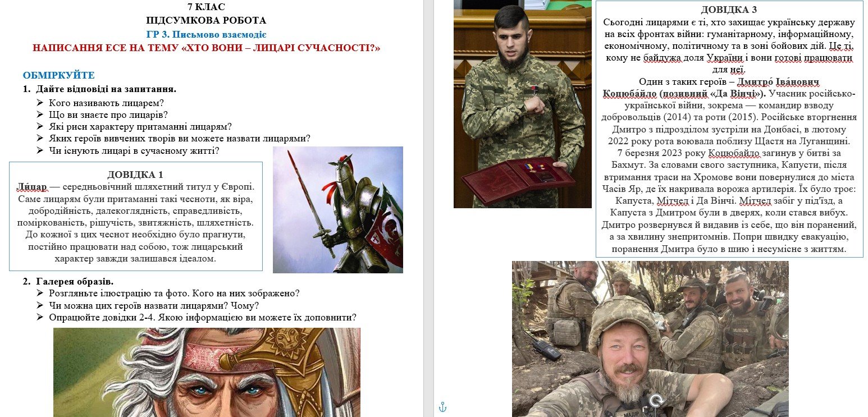Click the line "Опрацюйте довідки 2-4"
868x417 pixels.
click(202, 318)
